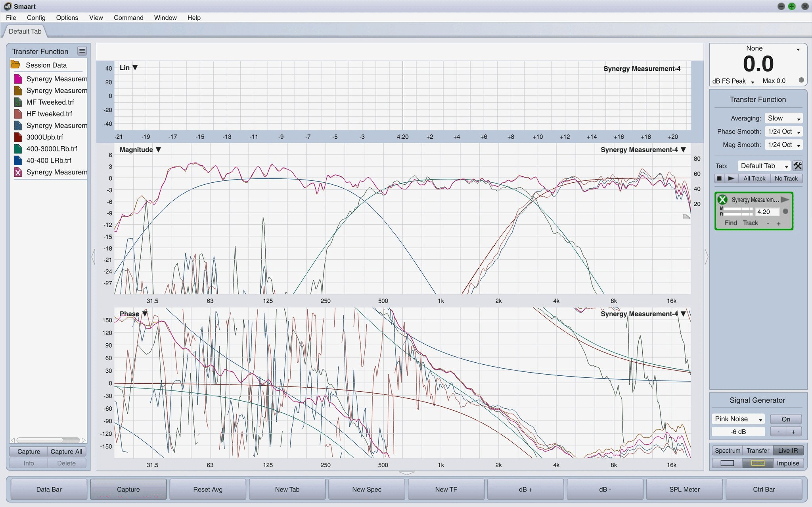Collapse the right control panel with the arrow handle

tap(706, 257)
